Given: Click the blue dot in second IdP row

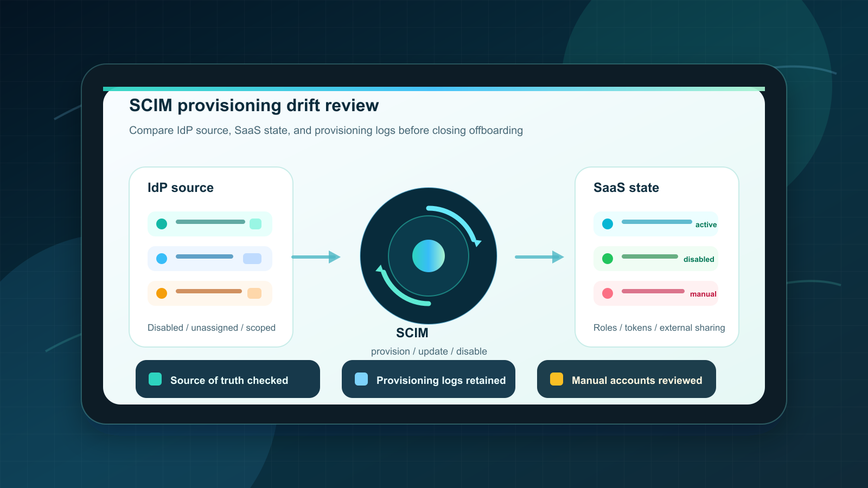Looking at the screenshot, I should (162, 259).
